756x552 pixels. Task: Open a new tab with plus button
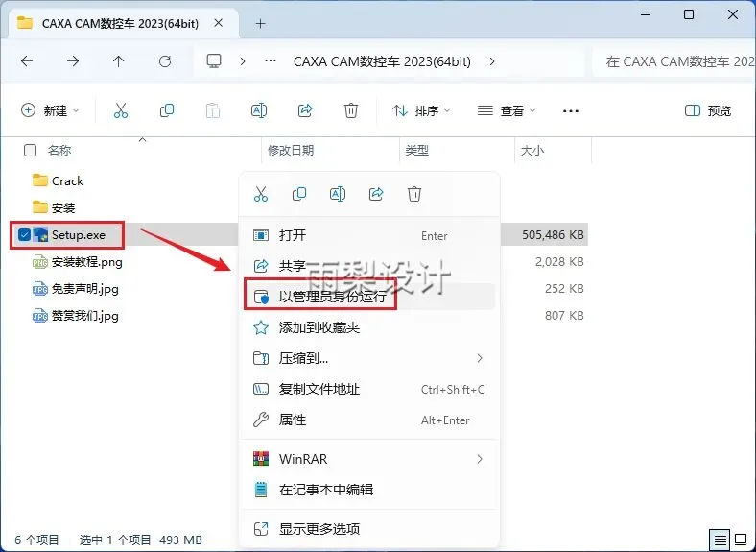point(261,23)
